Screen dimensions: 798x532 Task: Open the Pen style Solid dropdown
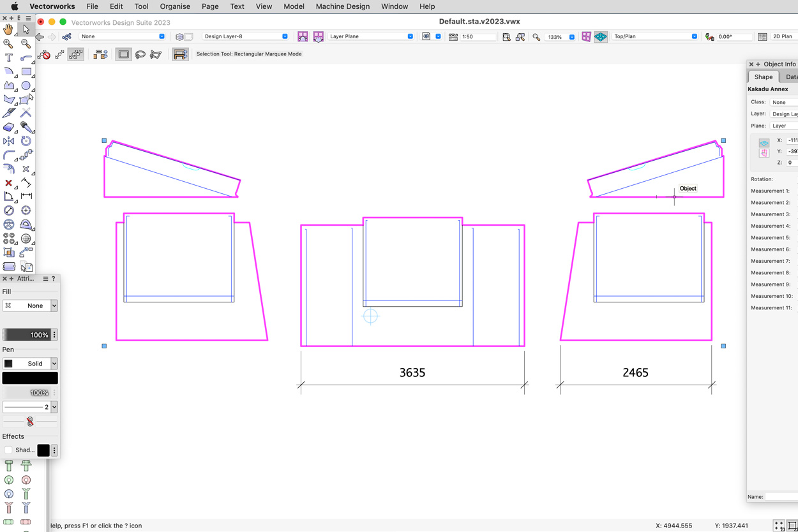[30, 364]
